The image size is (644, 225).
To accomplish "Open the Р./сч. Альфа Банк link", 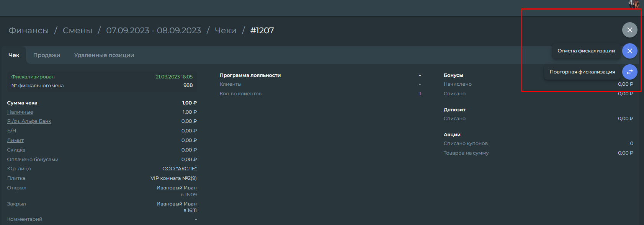I will point(29,121).
